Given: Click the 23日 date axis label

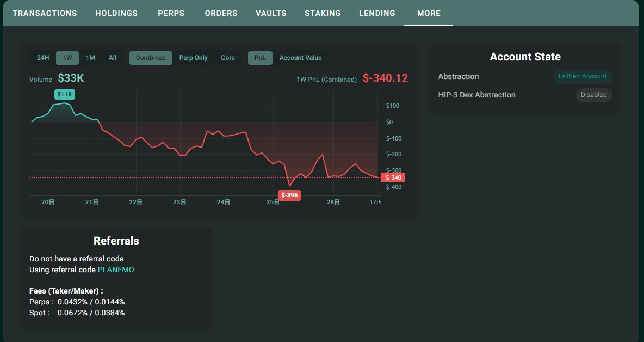Looking at the screenshot, I should (x=179, y=202).
